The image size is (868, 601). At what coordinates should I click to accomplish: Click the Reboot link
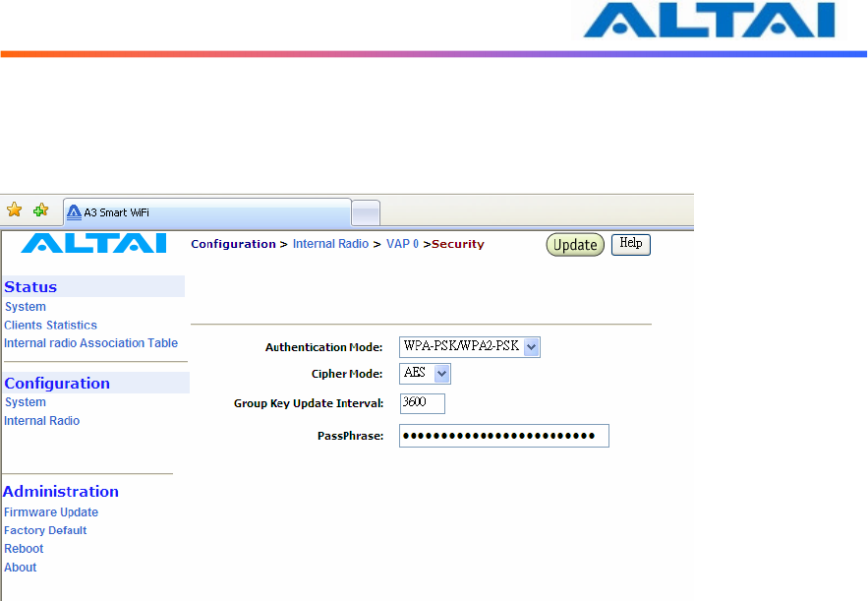[24, 549]
